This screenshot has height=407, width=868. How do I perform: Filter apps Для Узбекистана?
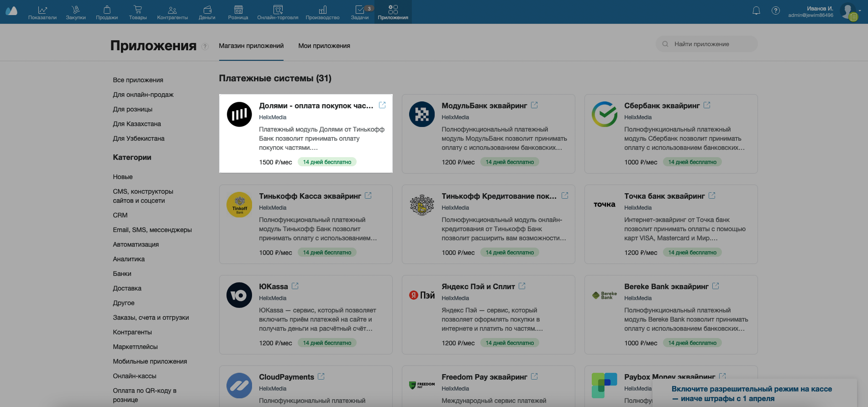click(x=139, y=138)
